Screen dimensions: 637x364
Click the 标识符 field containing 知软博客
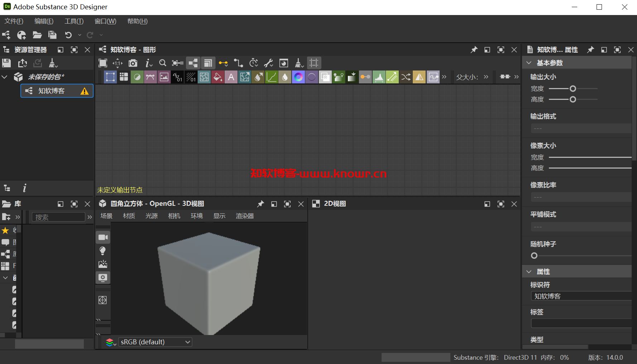(581, 296)
